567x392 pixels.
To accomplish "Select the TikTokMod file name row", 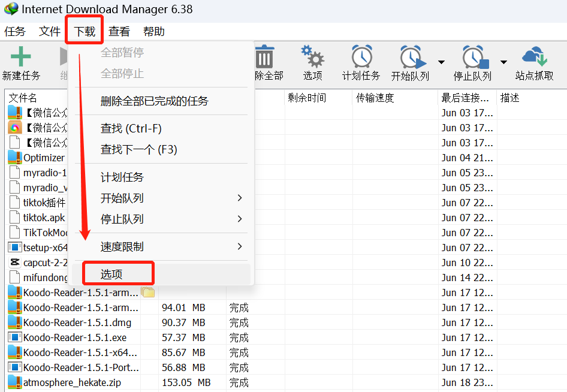I will (45, 233).
